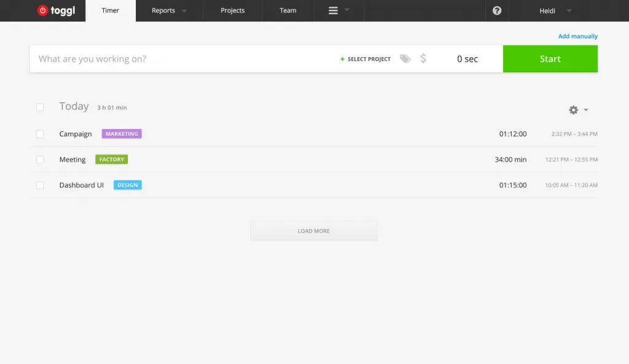
Task: Open the Team tab
Action: 288,11
